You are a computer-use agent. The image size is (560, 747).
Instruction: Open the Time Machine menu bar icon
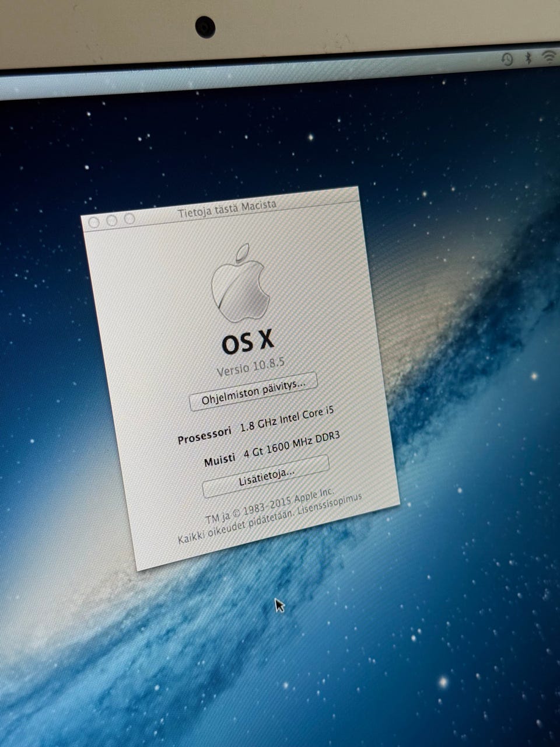tap(507, 59)
